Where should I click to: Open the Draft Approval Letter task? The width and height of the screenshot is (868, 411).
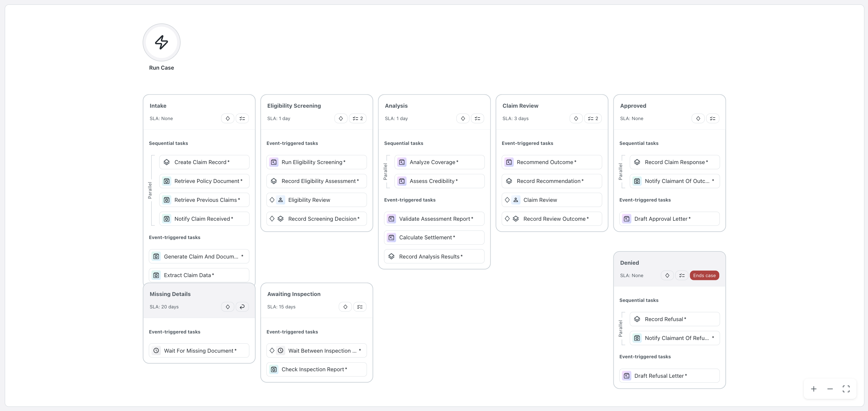[x=669, y=219]
